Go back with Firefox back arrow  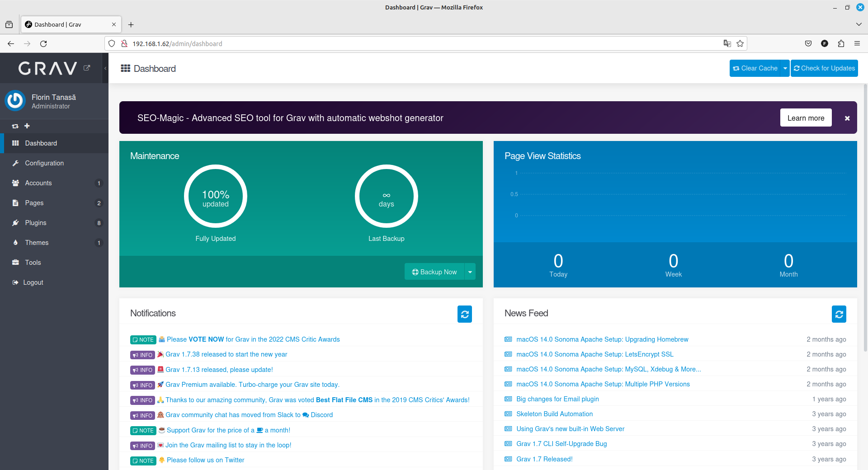coord(11,44)
